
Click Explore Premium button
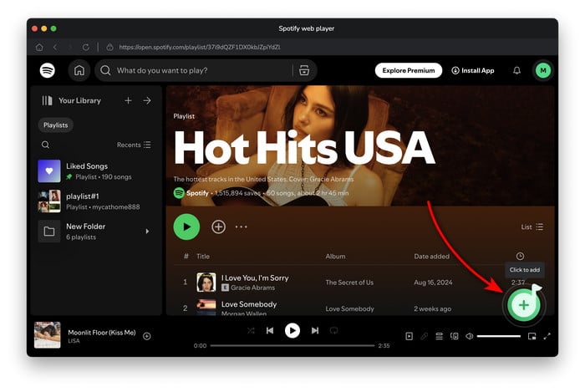coord(409,70)
